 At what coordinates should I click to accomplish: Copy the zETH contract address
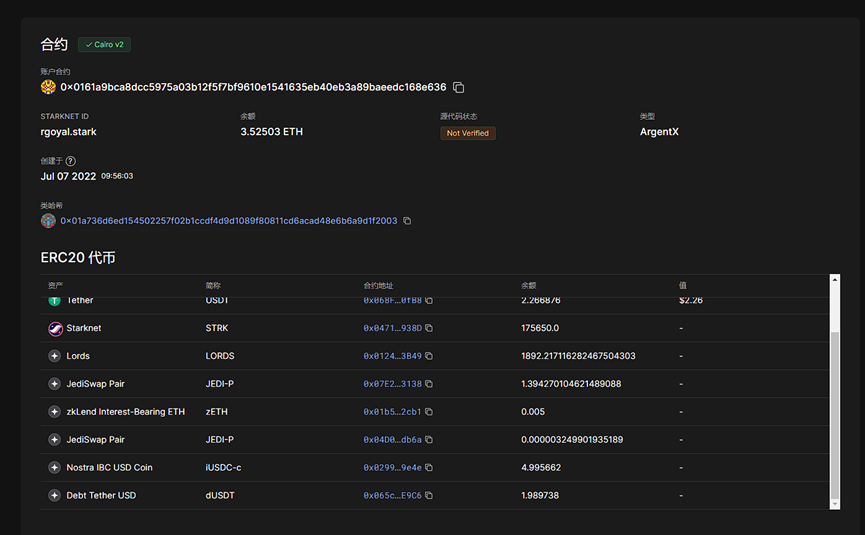point(429,412)
